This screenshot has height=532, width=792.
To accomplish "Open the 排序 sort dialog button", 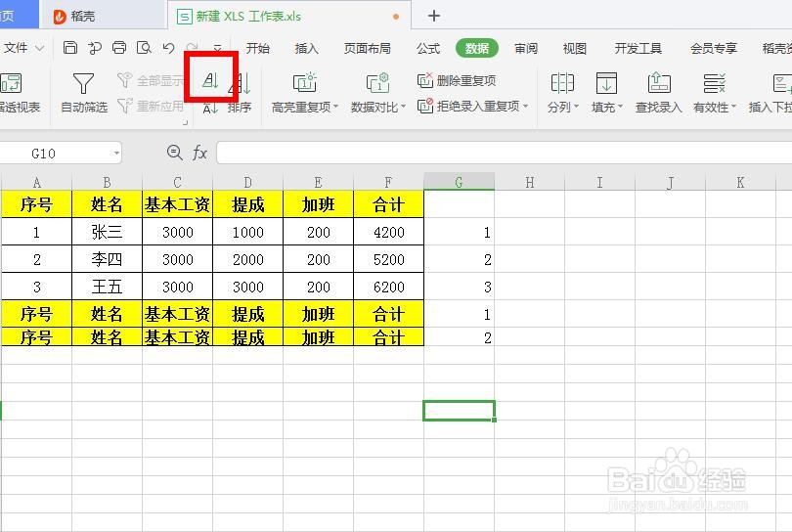I will click(240, 93).
